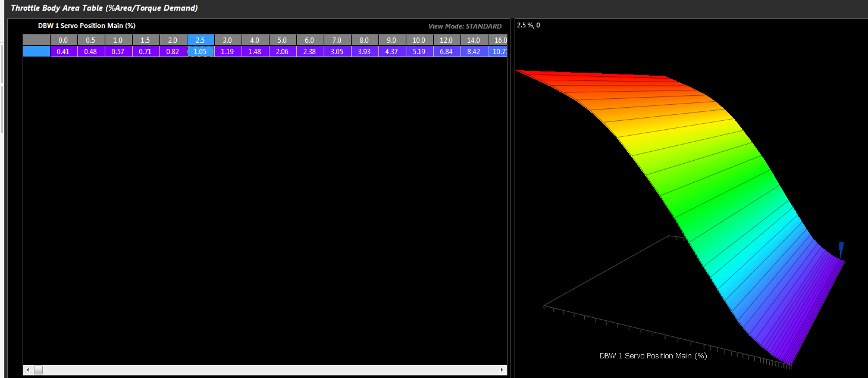
Task: Click the View Mode: STANDARD label
Action: 465,26
